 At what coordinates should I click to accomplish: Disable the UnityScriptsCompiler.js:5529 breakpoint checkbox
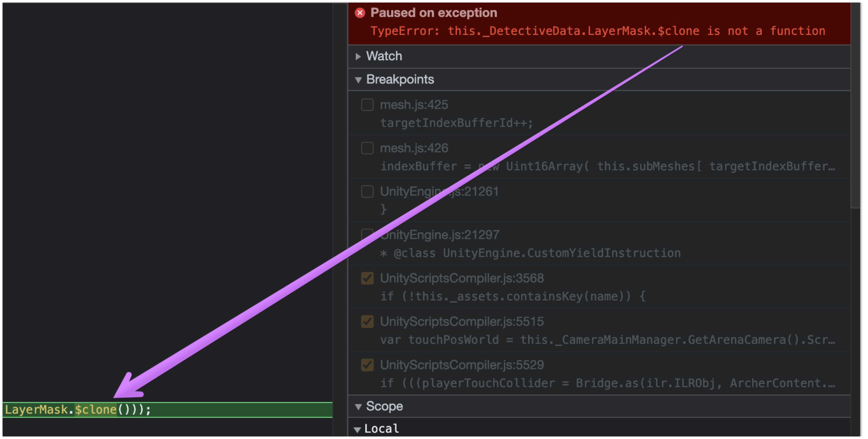[x=367, y=365]
